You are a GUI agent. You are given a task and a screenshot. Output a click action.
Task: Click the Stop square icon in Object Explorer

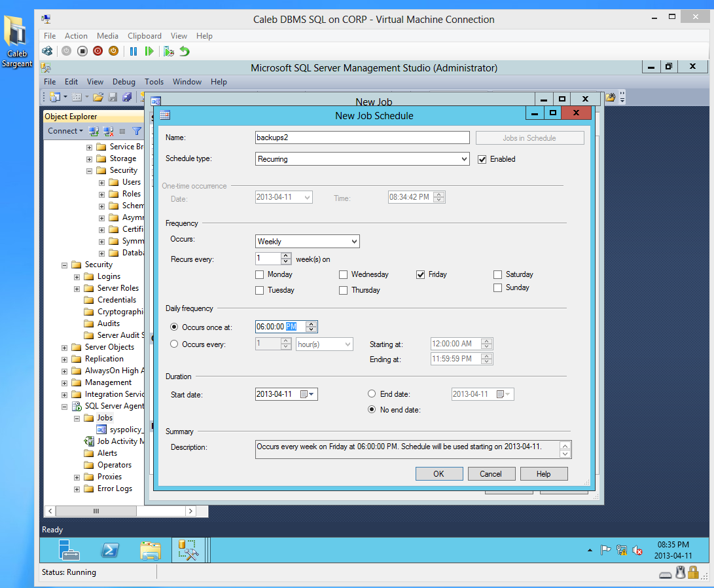coord(122,131)
